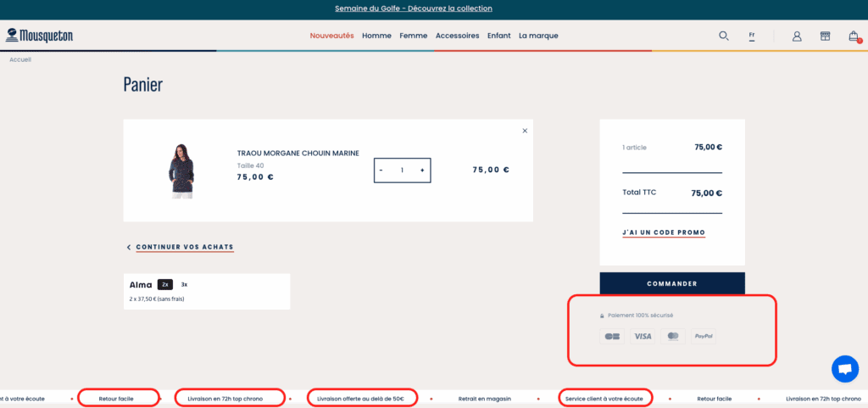Open the user account icon

click(797, 36)
